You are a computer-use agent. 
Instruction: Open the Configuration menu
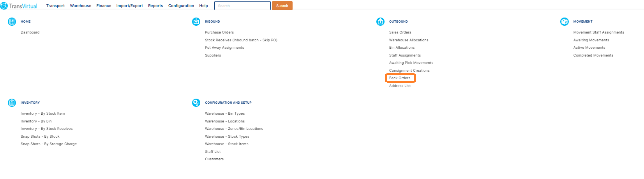click(x=181, y=6)
